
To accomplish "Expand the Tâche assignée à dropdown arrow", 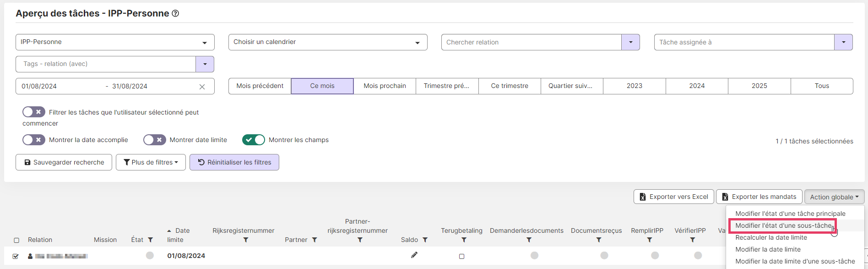I will 843,42.
